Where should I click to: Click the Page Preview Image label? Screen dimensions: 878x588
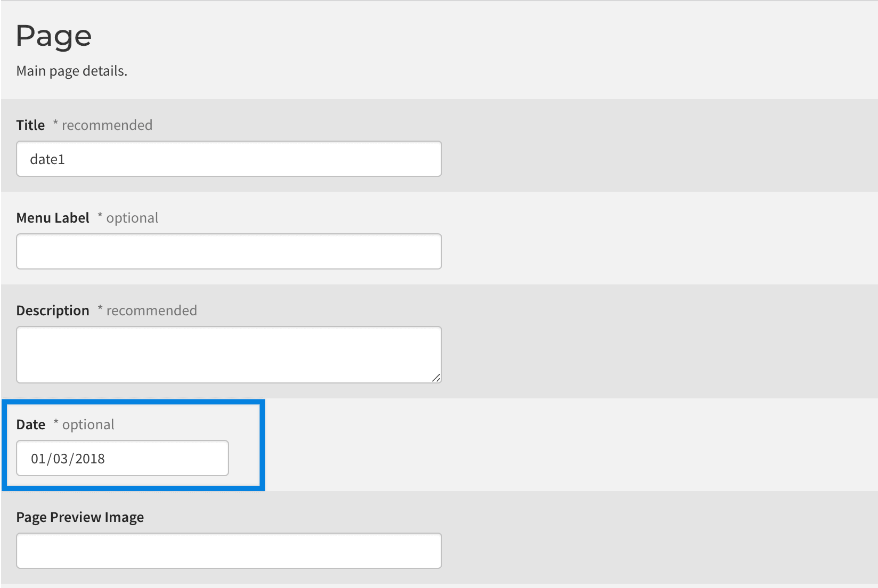click(80, 517)
